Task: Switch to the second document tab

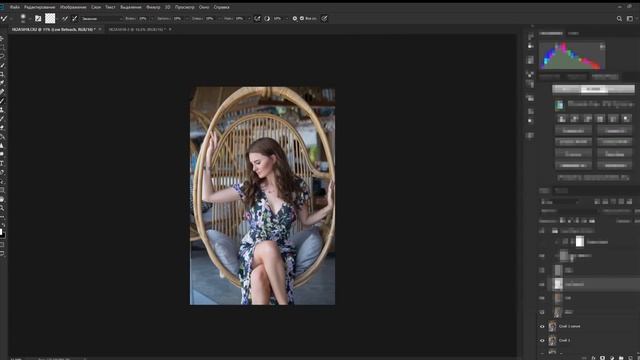Action: click(137, 29)
